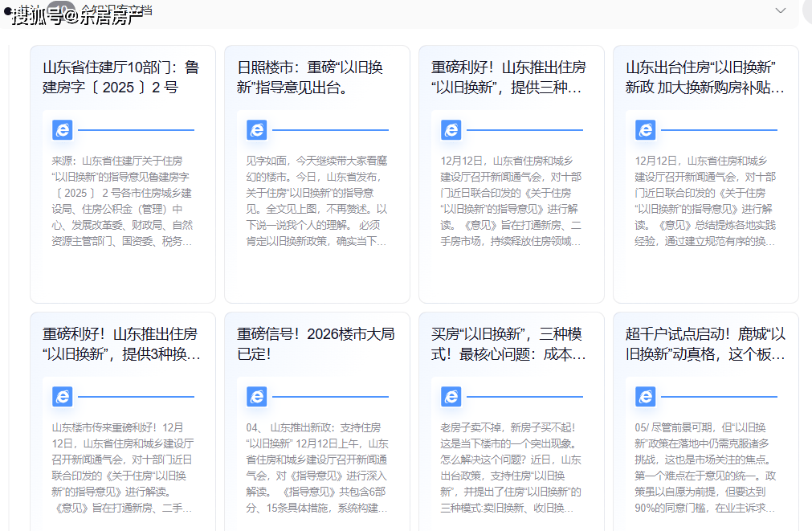812x531 pixels.
Task: Open headline 重磅信号！2026楼市大局已定
Action: [316, 344]
